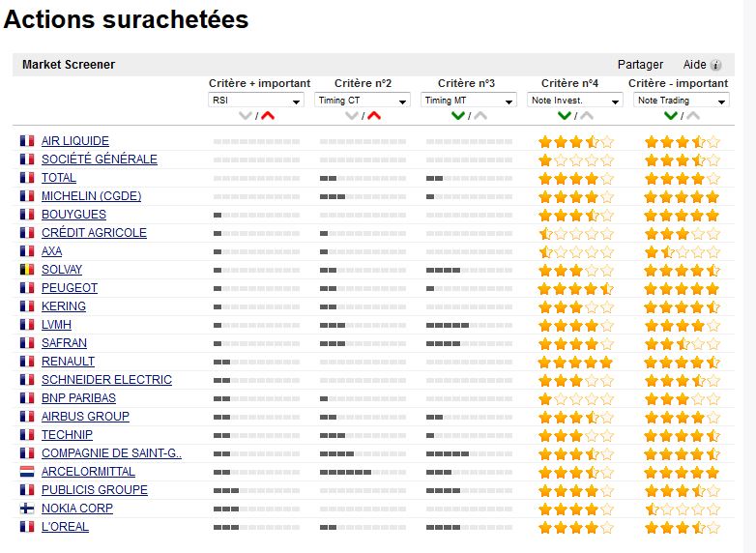Screen dimensions: 756x553
Task: Open the AIR LIQUIDE stock link
Action: (x=75, y=141)
